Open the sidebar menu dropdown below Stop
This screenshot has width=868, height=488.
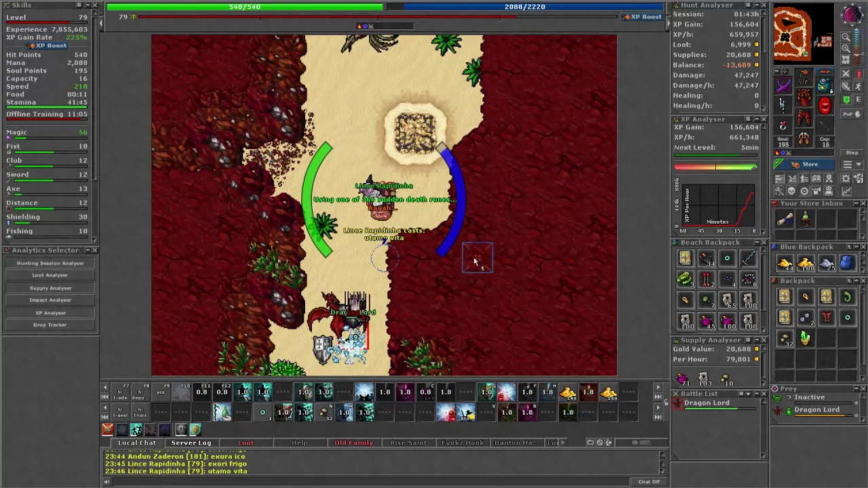(x=852, y=164)
